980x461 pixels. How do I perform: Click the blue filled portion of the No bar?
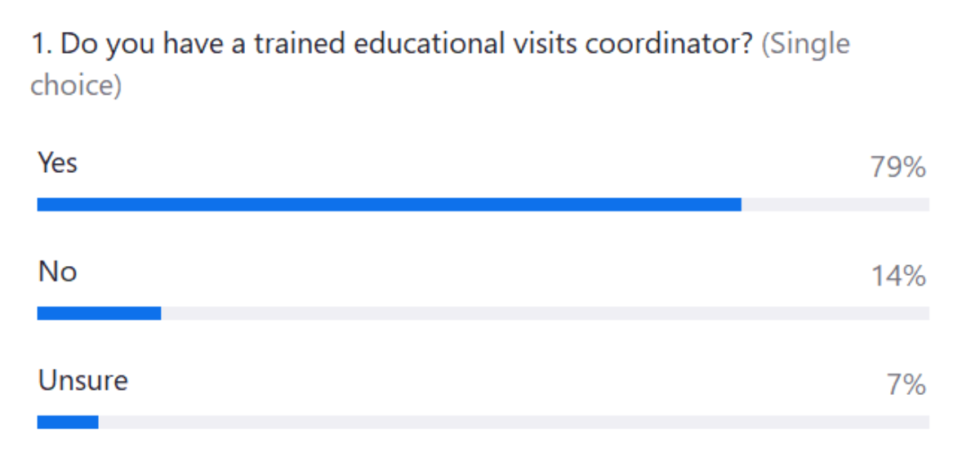(x=99, y=313)
